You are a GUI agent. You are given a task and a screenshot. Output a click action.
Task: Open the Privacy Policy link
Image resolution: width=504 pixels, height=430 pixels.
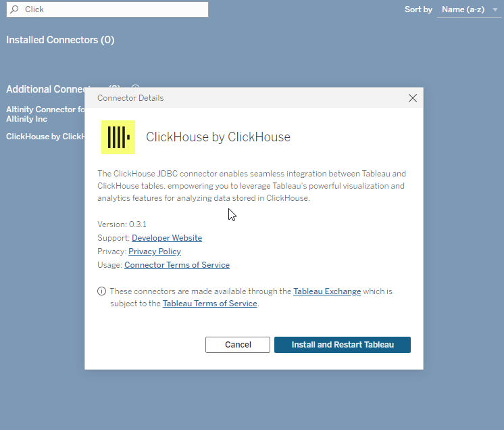[155, 252]
